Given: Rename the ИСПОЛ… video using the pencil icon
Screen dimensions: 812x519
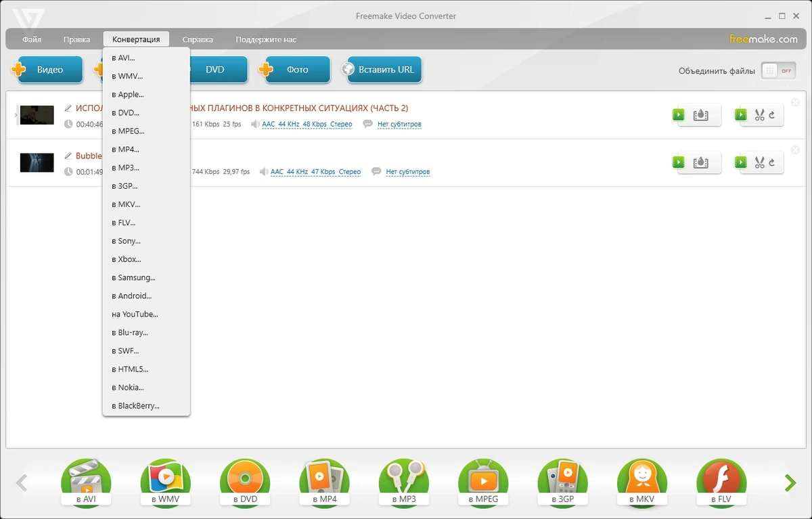Looking at the screenshot, I should (x=68, y=108).
